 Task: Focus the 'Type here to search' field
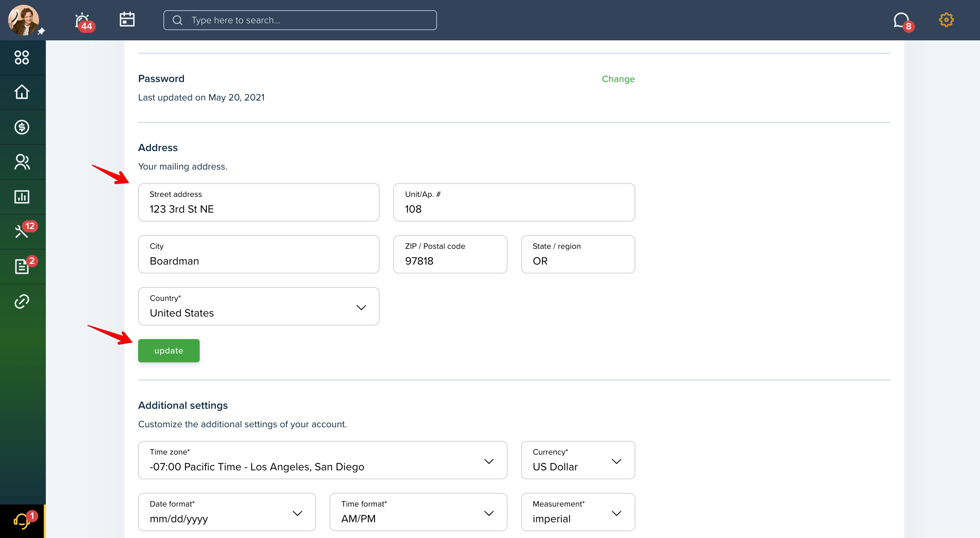tap(300, 20)
